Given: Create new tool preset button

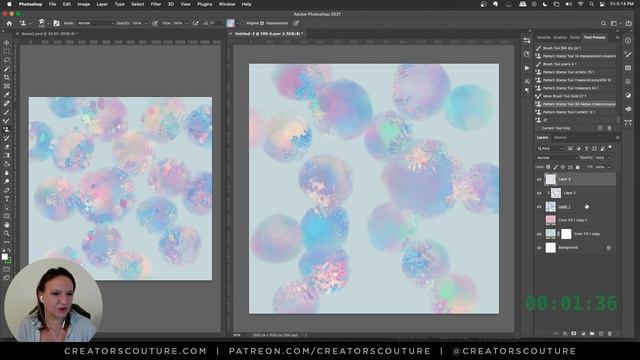Looking at the screenshot, I should click(x=600, y=128).
